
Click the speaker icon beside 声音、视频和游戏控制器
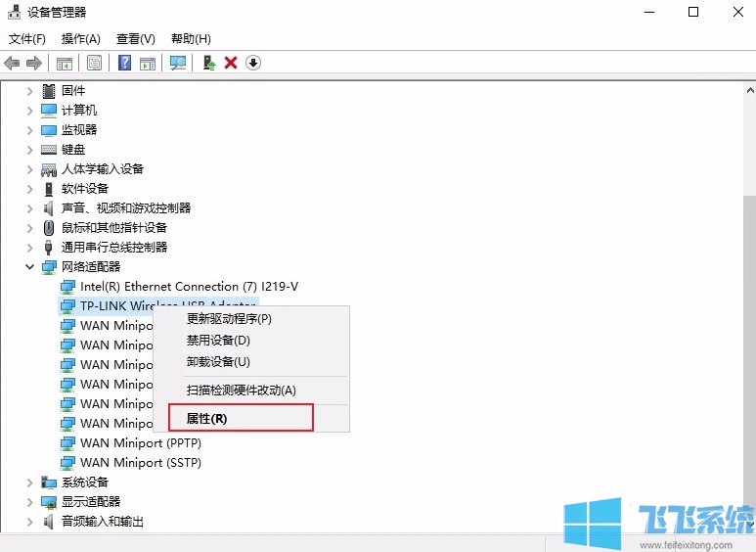(49, 208)
